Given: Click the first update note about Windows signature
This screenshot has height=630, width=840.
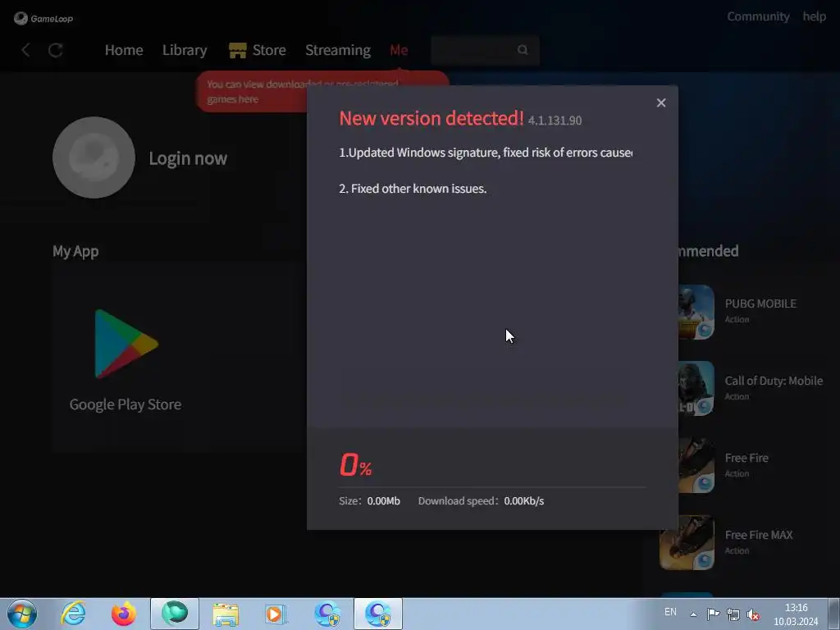Looking at the screenshot, I should coord(486,153).
